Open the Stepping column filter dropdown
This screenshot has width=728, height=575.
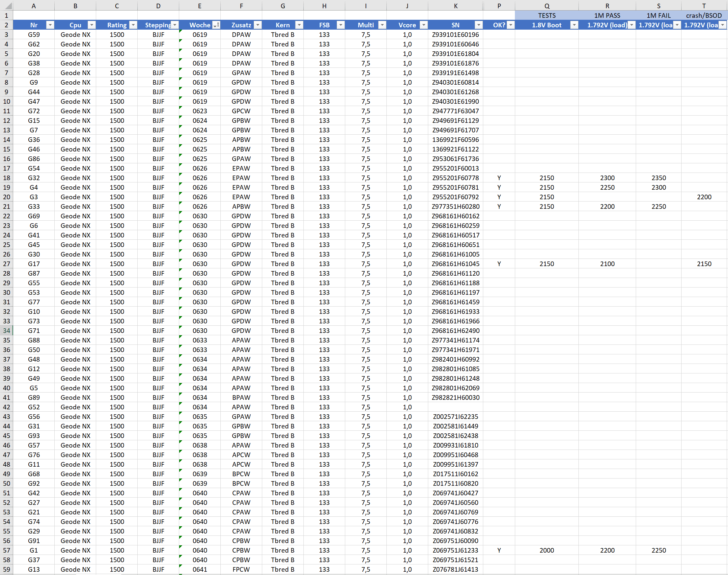coord(175,25)
